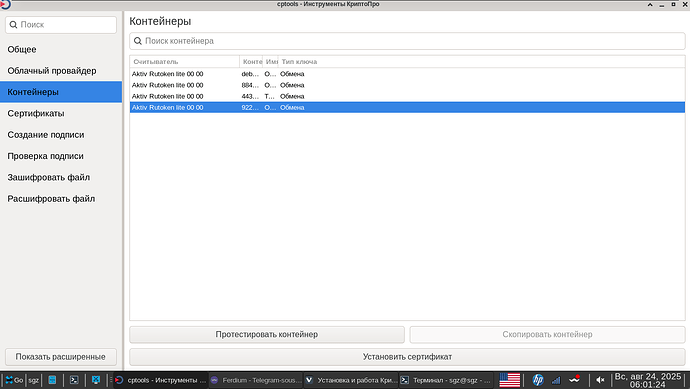The width and height of the screenshot is (690, 389).
Task: Select the container row starting with 884...
Action: pyautogui.click(x=407, y=85)
